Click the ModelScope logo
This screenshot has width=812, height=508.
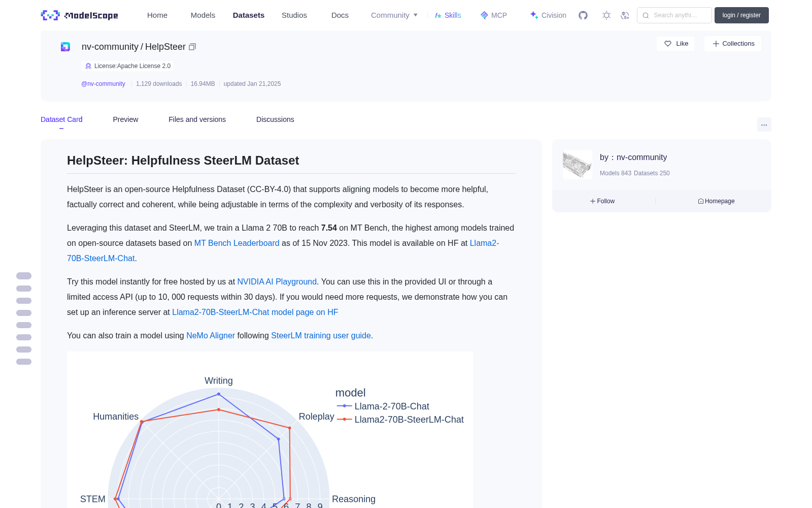pos(79,15)
